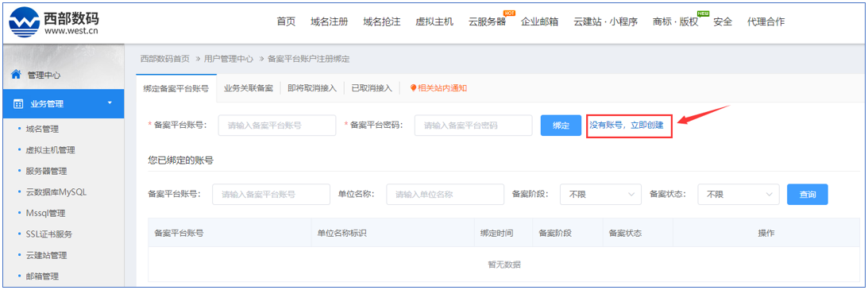Click the 单位名称 search input
This screenshot has width=868, height=290.
coord(445,195)
